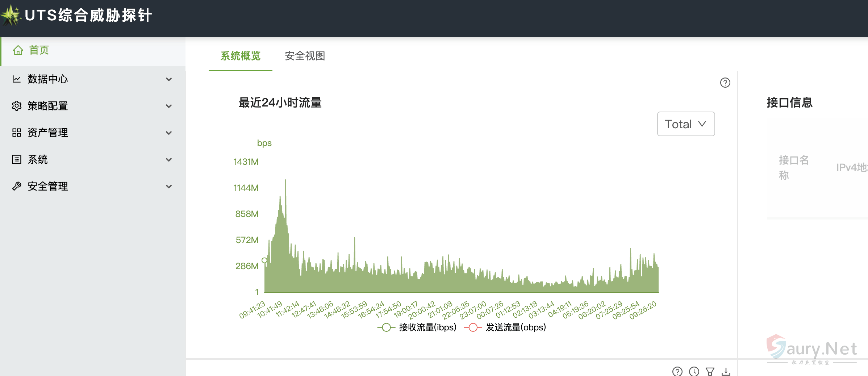This screenshot has width=868, height=376.
Task: Go to 首页 in the sidebar
Action: tap(39, 50)
